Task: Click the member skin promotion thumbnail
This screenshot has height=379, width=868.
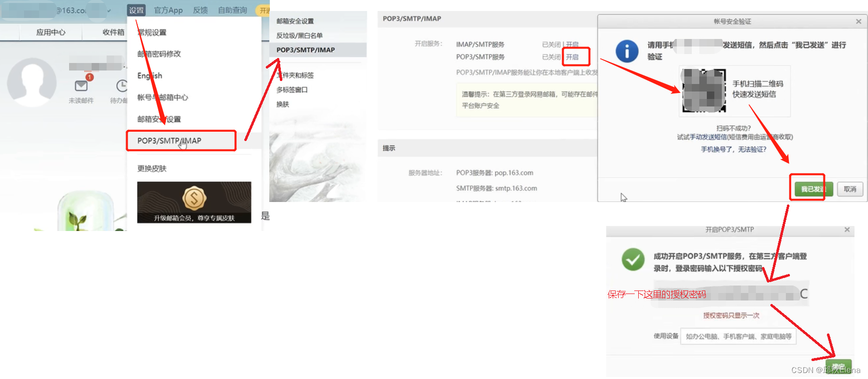Action: [194, 202]
